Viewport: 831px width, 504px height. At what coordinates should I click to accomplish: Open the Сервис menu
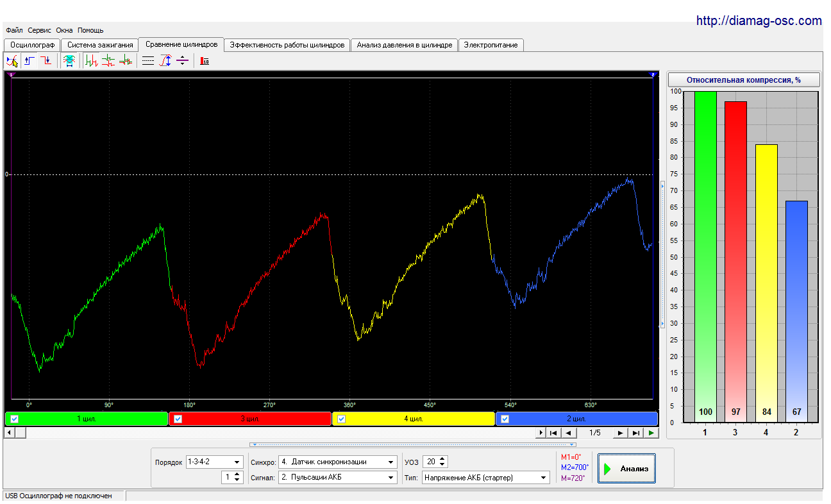tap(40, 30)
